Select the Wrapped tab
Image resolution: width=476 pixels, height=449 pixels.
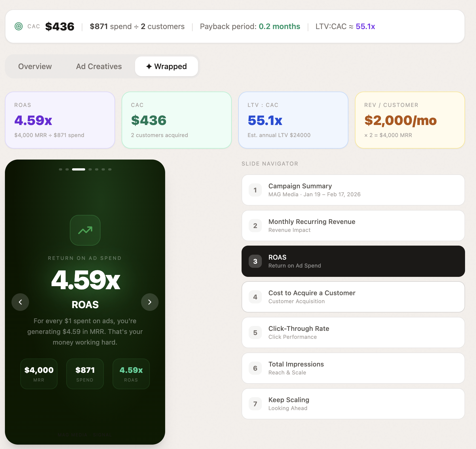point(166,66)
